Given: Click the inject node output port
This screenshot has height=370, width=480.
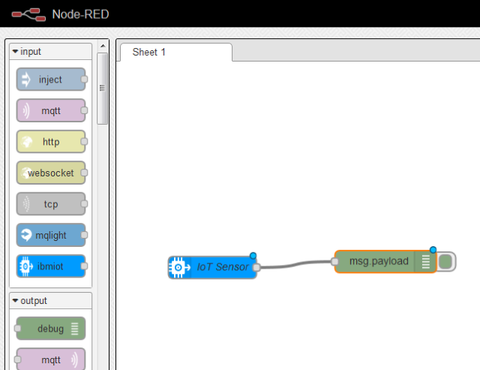Looking at the screenshot, I should click(x=85, y=79).
